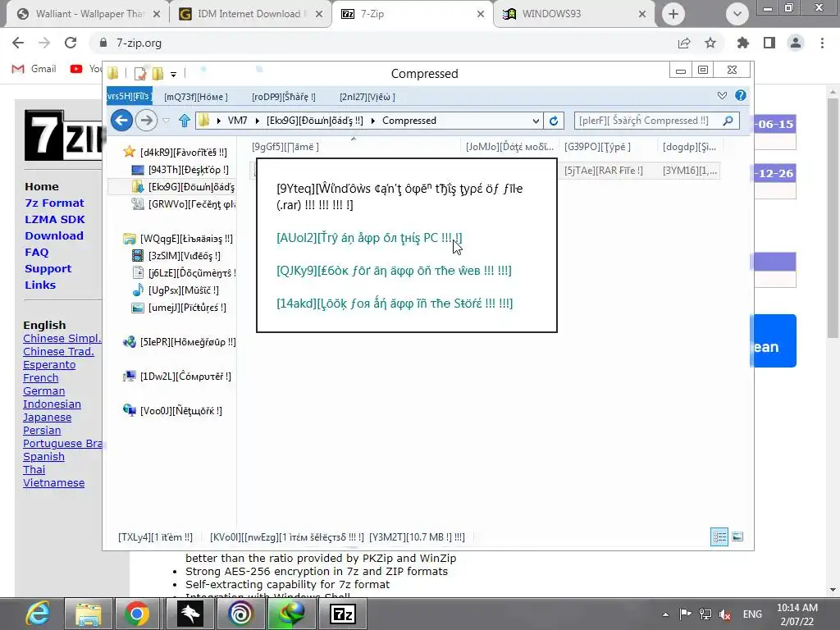
Task: Open Gmail bookmark
Action: click(34, 69)
